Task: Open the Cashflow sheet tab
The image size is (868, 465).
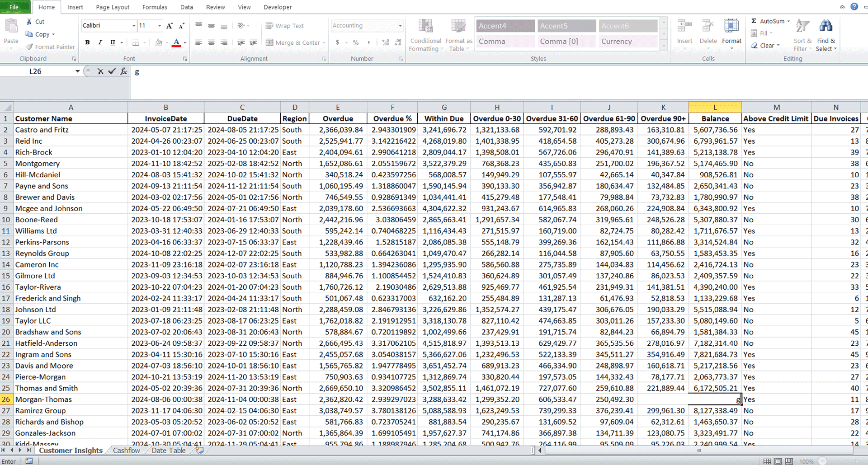Action: tap(126, 451)
